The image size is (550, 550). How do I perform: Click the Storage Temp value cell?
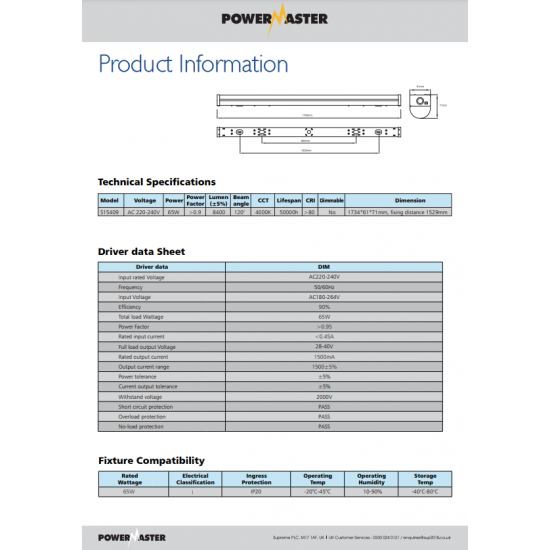click(425, 492)
